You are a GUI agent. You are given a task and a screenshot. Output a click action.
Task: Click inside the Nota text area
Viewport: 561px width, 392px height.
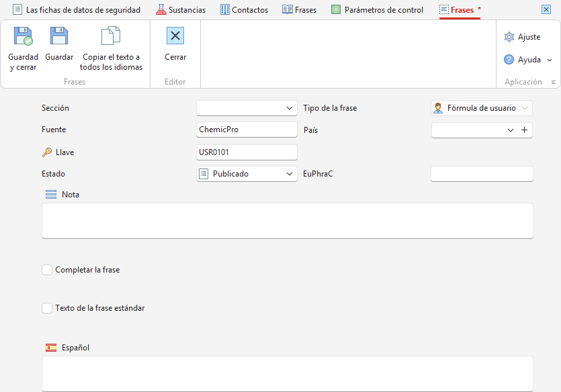[x=288, y=221]
